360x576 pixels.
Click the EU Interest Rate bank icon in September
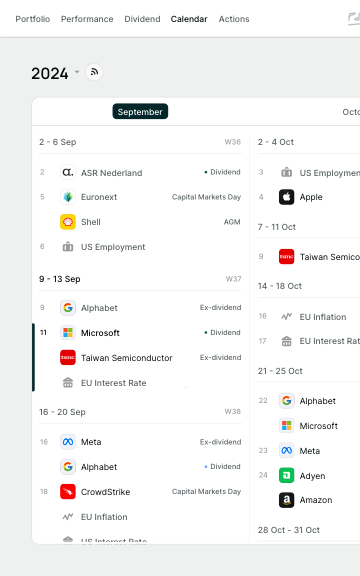68,382
